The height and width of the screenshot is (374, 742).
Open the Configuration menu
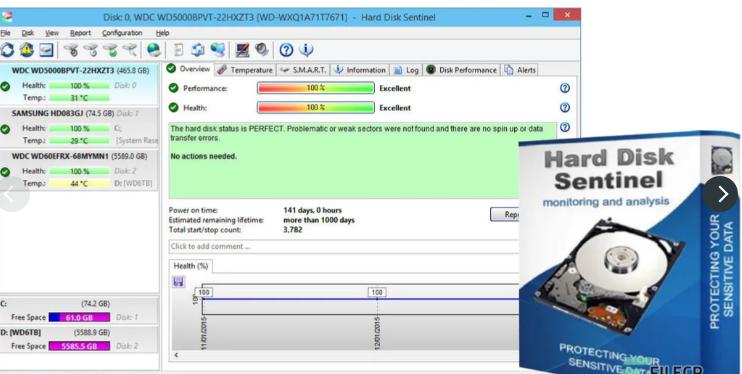pyautogui.click(x=122, y=33)
